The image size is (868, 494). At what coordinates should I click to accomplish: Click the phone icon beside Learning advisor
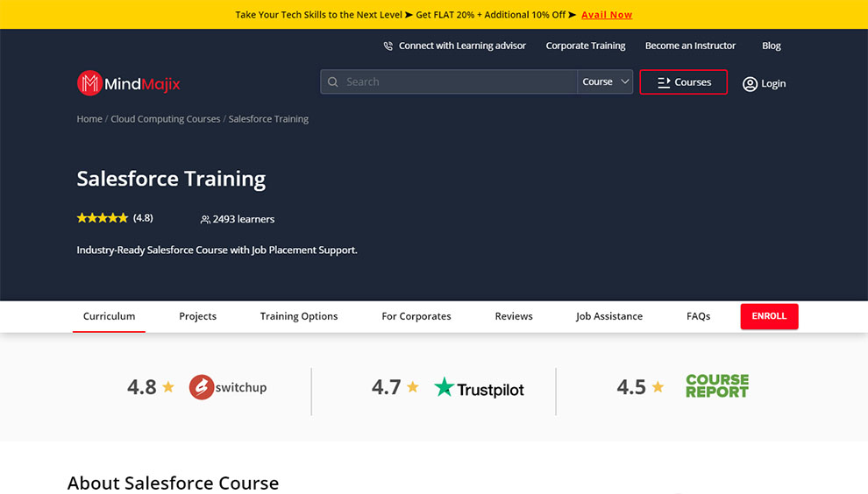tap(388, 46)
